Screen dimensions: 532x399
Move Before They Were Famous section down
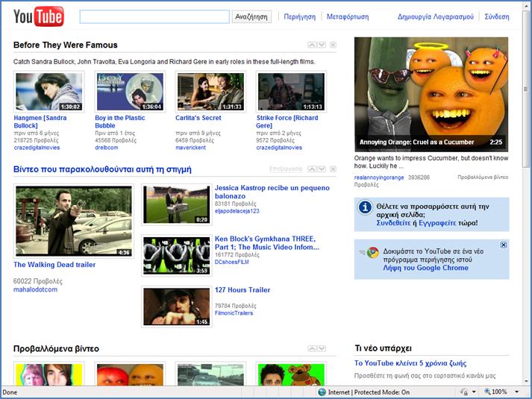pyautogui.click(x=322, y=45)
